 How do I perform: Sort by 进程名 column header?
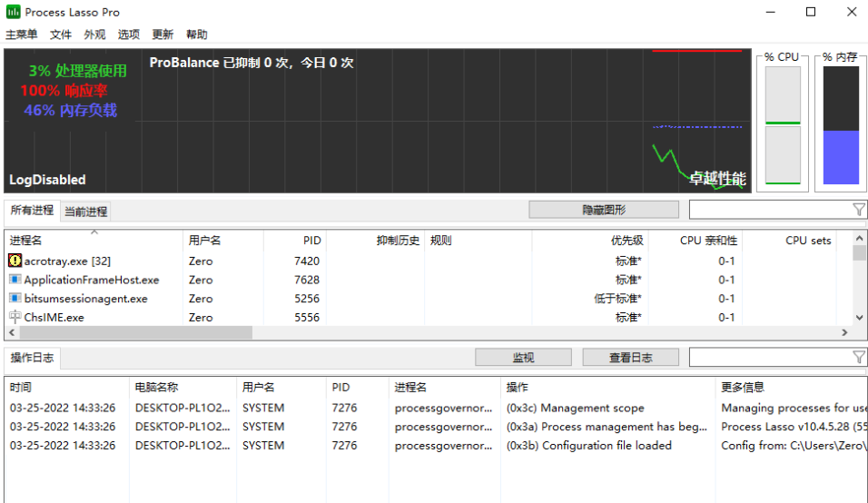[94, 241]
